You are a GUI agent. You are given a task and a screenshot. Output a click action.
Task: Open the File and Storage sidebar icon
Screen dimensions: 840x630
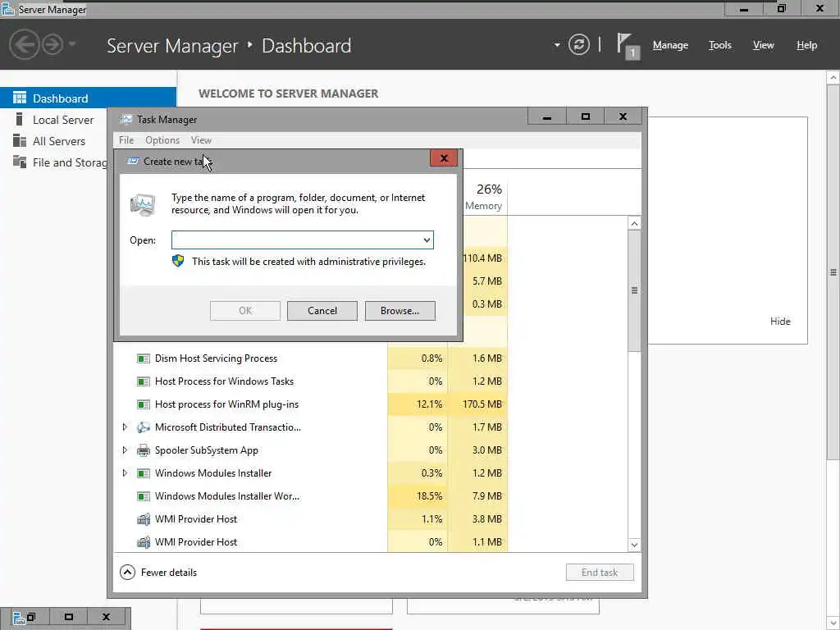20,162
